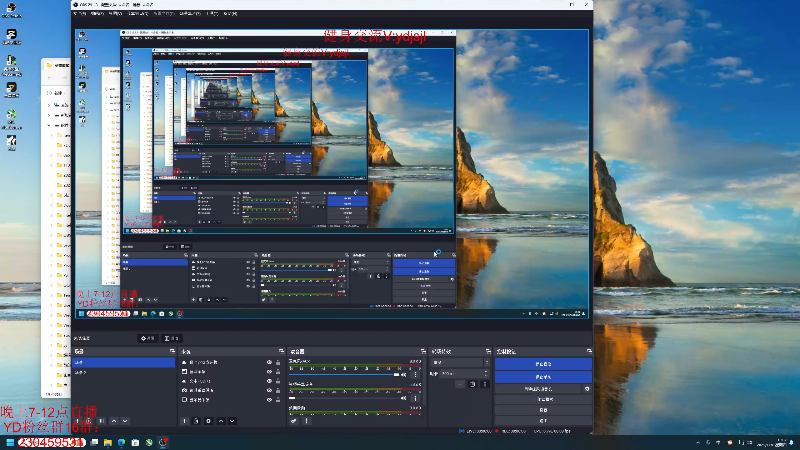Viewport: 800px width, 450px height.
Task: Move selected source down in Sources list
Action: click(232, 421)
